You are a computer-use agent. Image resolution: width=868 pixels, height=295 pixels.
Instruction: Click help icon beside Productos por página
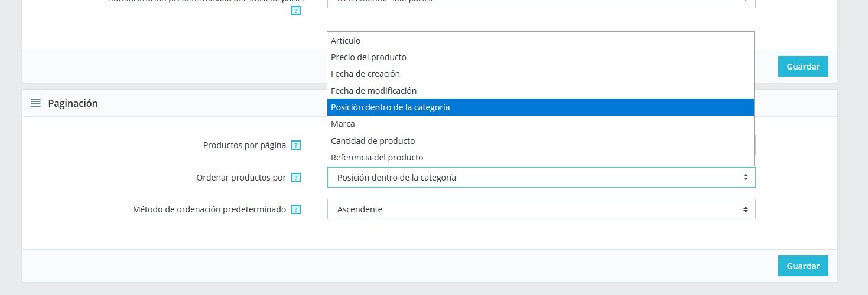click(x=296, y=145)
